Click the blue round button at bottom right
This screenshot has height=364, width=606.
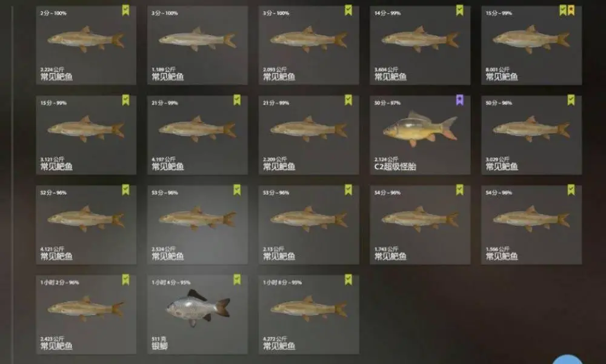click(x=567, y=359)
